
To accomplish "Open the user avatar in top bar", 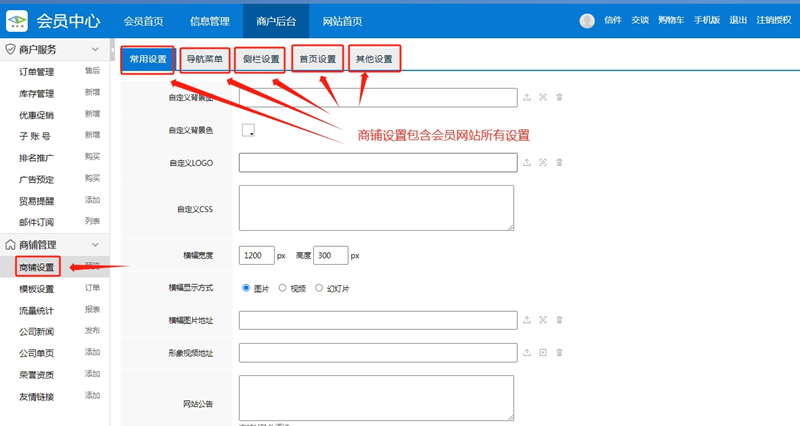I will [587, 21].
